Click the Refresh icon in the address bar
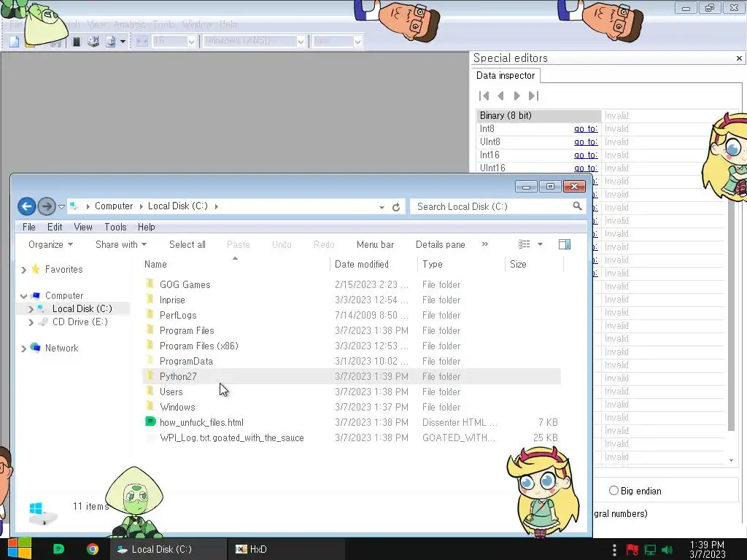Viewport: 747px width, 560px height. [x=396, y=207]
